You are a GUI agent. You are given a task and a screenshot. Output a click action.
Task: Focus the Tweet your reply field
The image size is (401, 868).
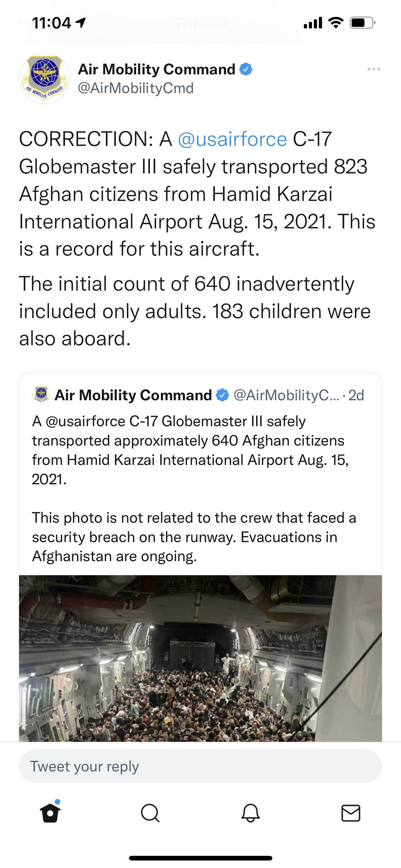pos(200,766)
